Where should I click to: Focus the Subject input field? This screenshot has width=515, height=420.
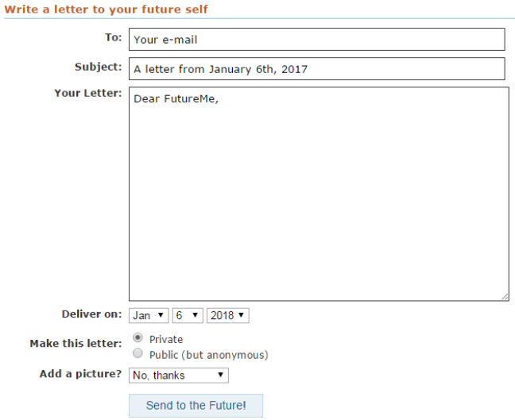pyautogui.click(x=316, y=69)
